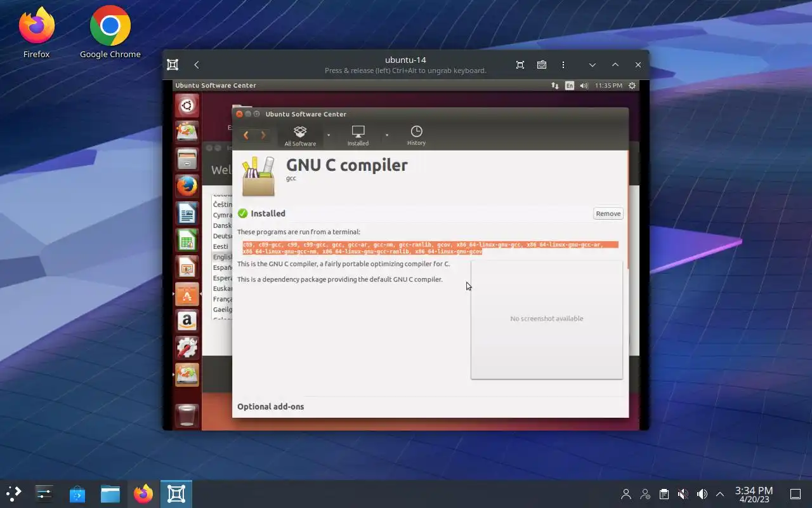Launch Firefox from the KDE taskbar
This screenshot has width=812, height=508.
(143, 494)
